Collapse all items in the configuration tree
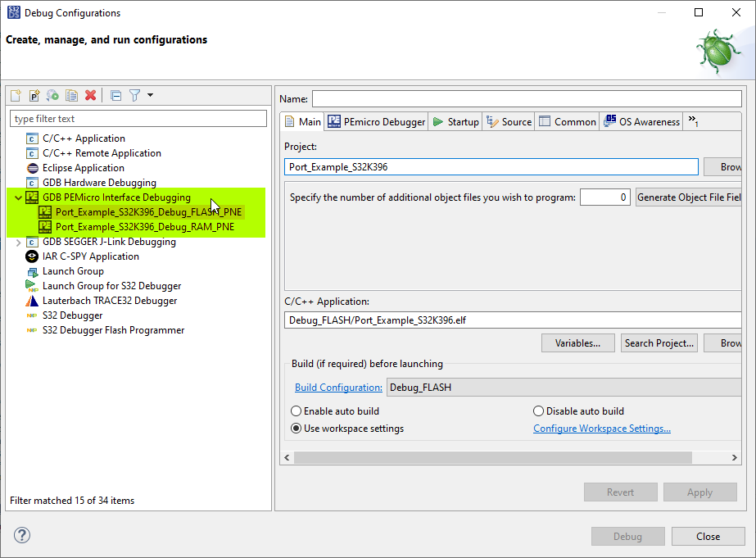This screenshot has height=558, width=756. (115, 95)
